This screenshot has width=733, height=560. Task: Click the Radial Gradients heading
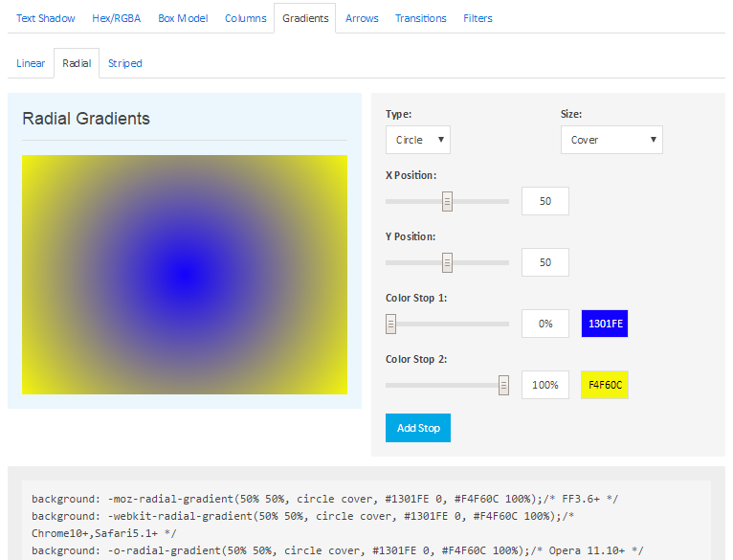pos(86,119)
